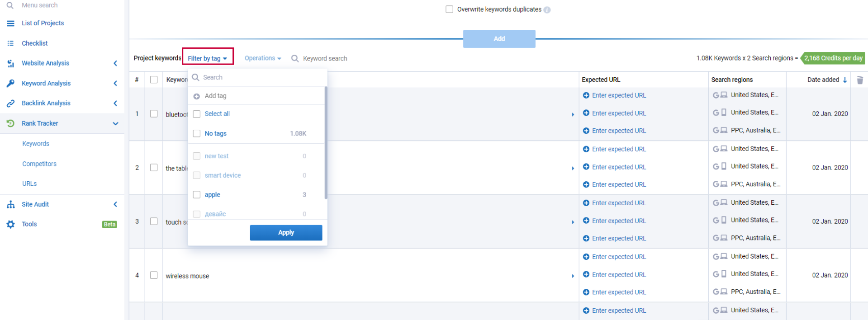Click the Website Analysis chart icon

(10, 63)
